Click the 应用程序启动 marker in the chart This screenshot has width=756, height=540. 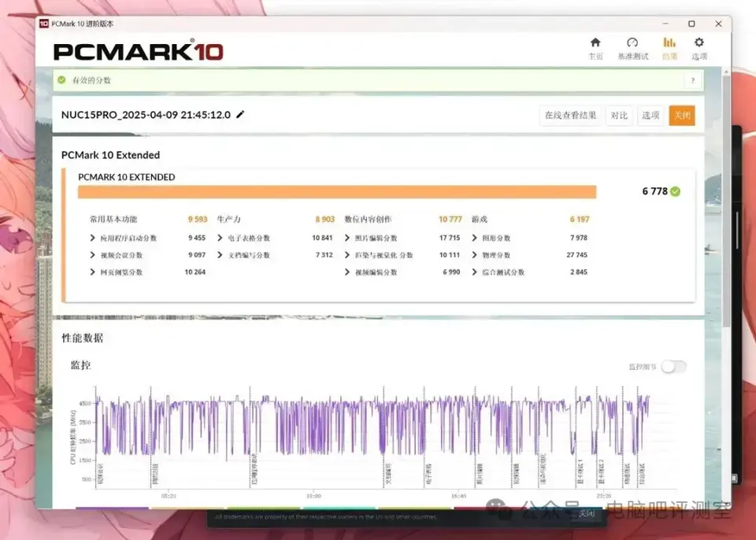(254, 468)
